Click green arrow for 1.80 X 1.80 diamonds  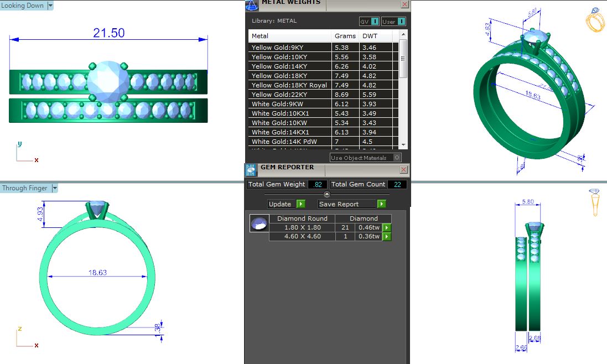(x=387, y=227)
